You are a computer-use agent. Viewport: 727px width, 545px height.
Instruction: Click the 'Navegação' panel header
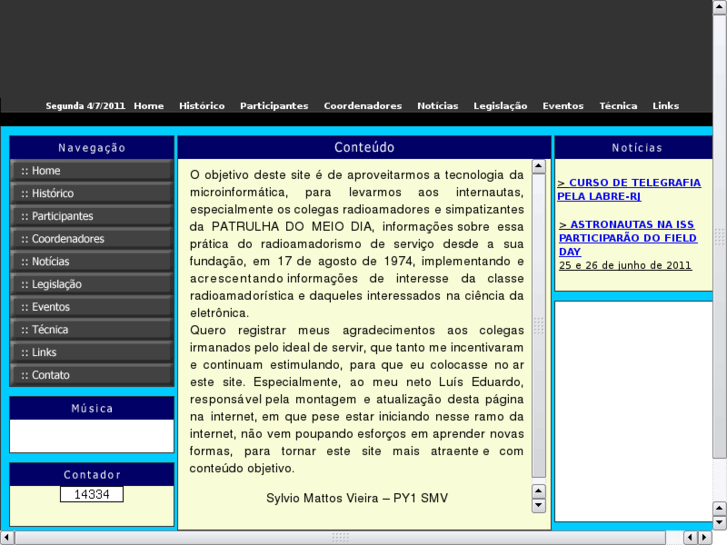[x=92, y=148]
